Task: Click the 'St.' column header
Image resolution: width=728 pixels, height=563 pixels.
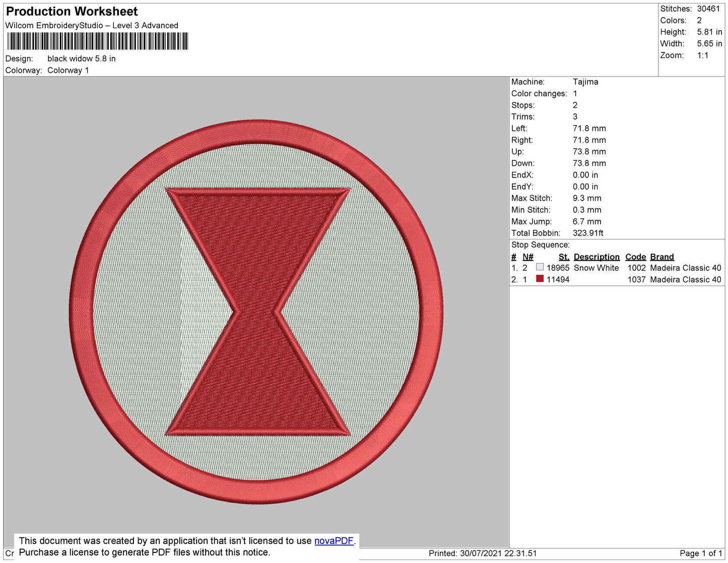Action: 564,257
